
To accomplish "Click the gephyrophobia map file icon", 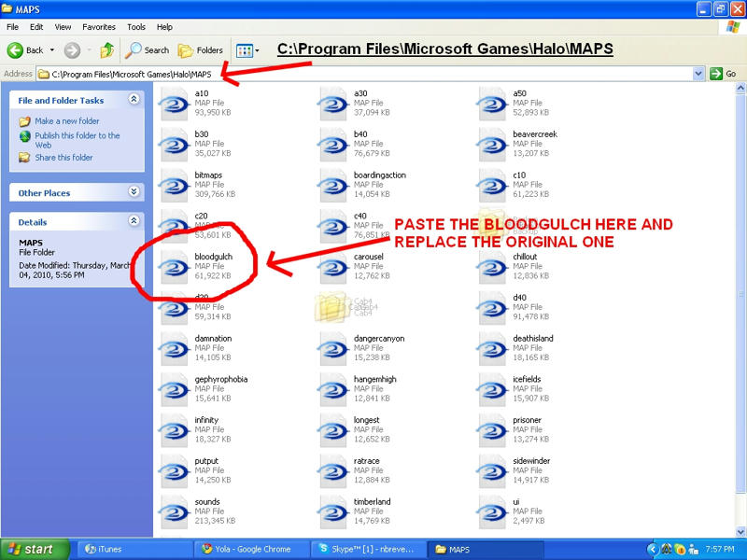I will (x=175, y=389).
